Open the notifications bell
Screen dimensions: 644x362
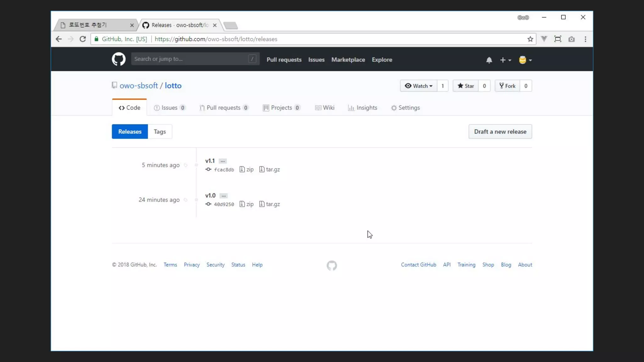489,60
